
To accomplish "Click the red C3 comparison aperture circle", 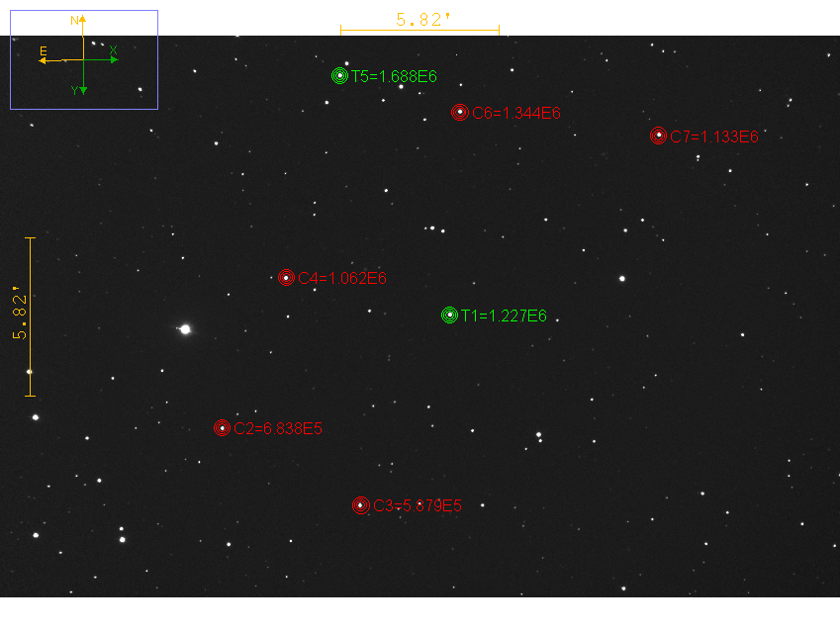I will 360,505.
